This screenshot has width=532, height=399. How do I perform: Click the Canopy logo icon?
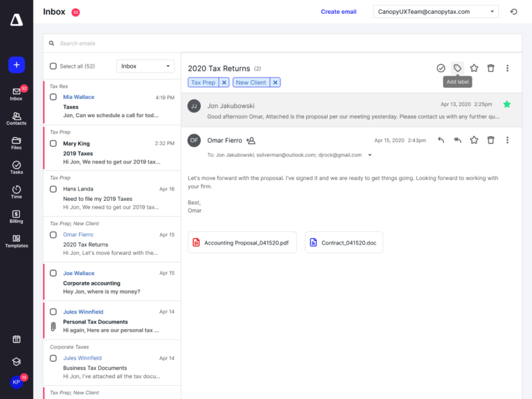coord(17,19)
